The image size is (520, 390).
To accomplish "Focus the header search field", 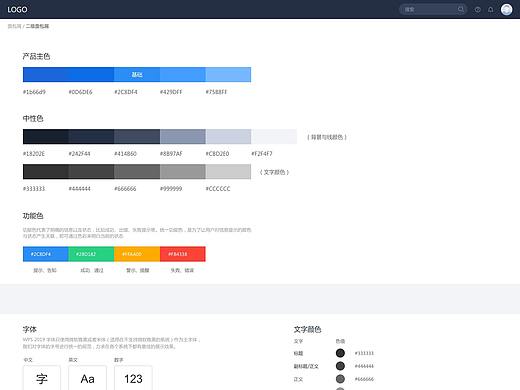I will 433,9.
